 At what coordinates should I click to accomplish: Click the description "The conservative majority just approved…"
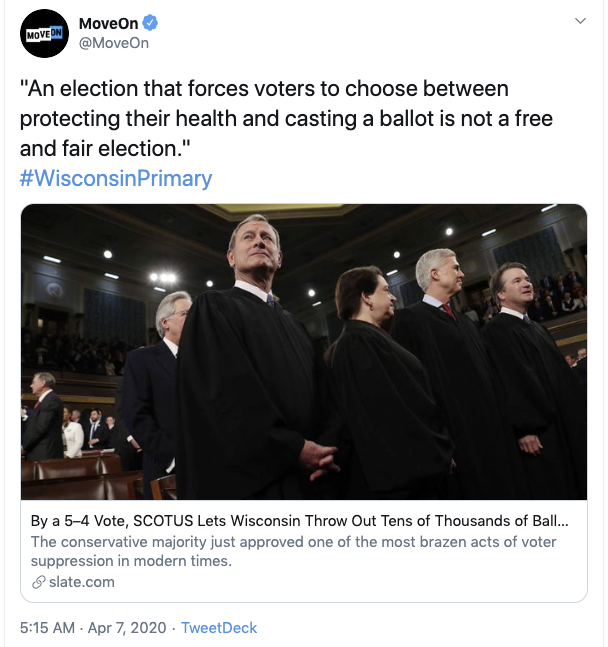pyautogui.click(x=294, y=542)
